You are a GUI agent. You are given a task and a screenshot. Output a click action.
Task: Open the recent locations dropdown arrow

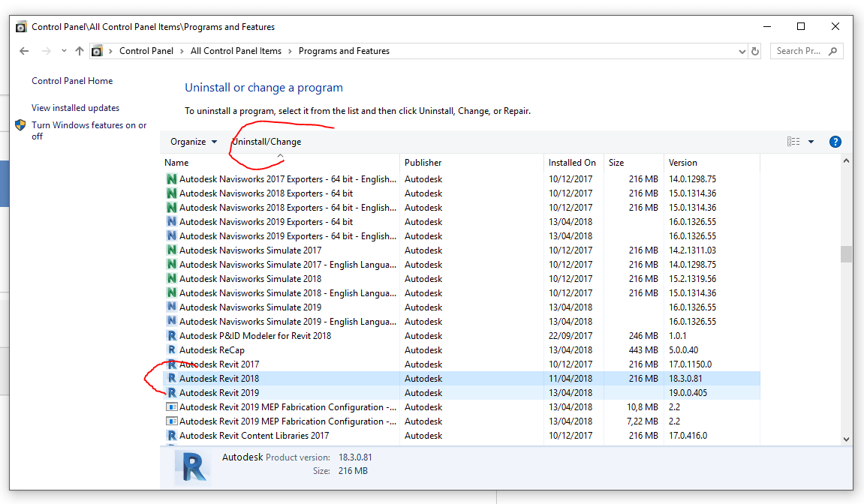pyautogui.click(x=64, y=51)
